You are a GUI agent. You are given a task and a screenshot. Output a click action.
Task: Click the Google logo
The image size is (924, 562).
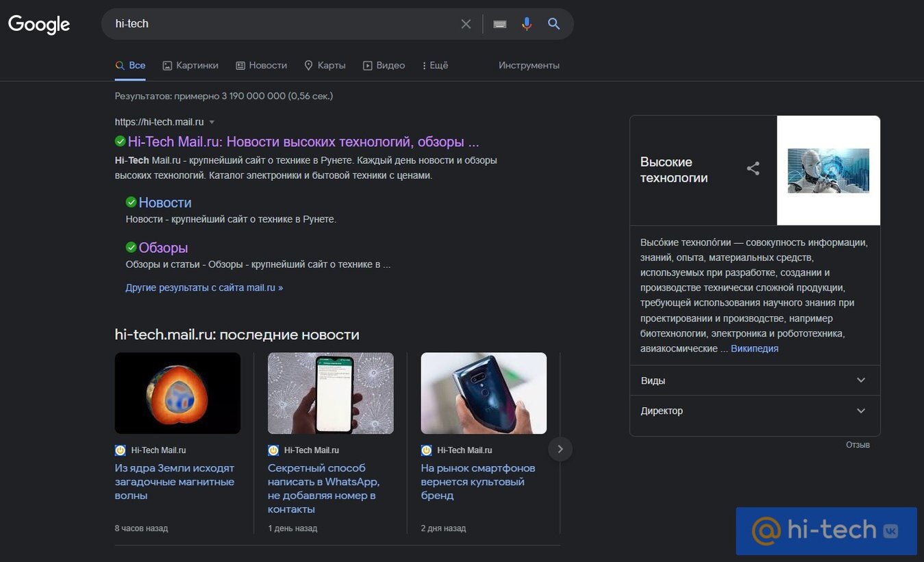[x=39, y=24]
